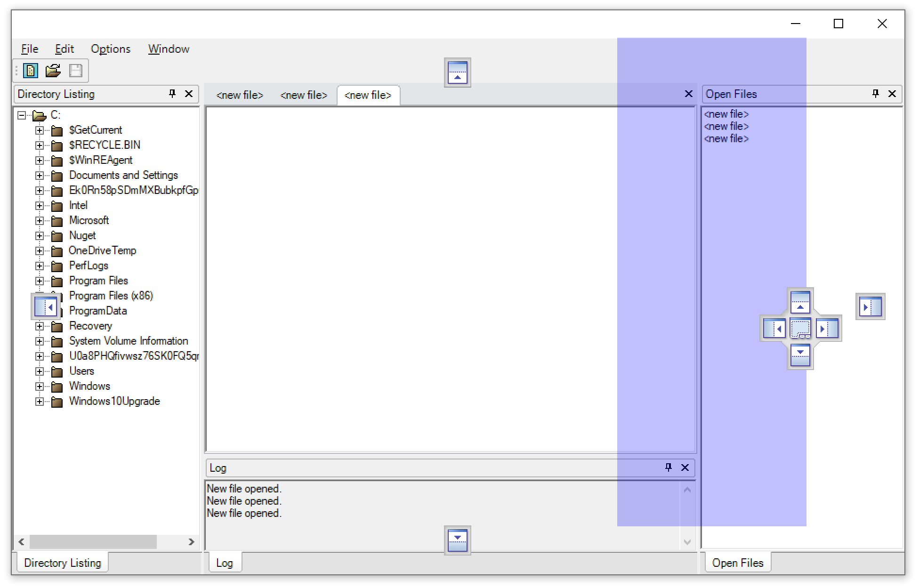Expand the Windows folder node
Viewport: 919px width, 588px height.
40,387
